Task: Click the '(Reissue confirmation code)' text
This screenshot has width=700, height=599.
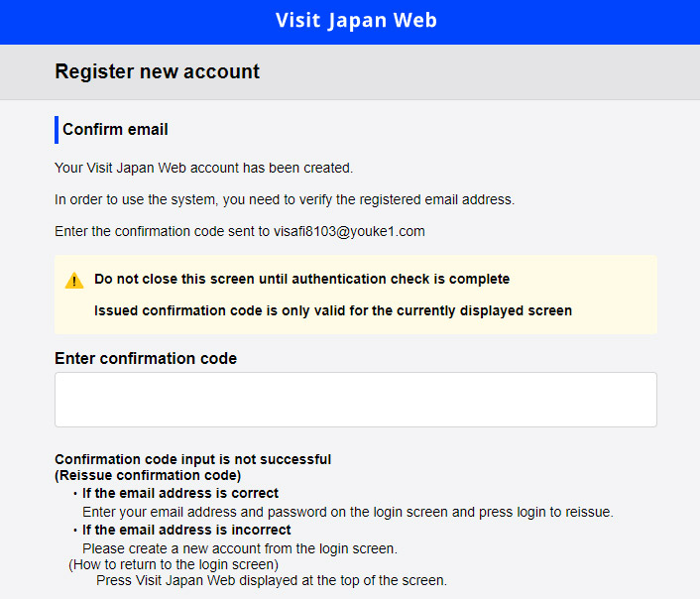Action: 148,475
